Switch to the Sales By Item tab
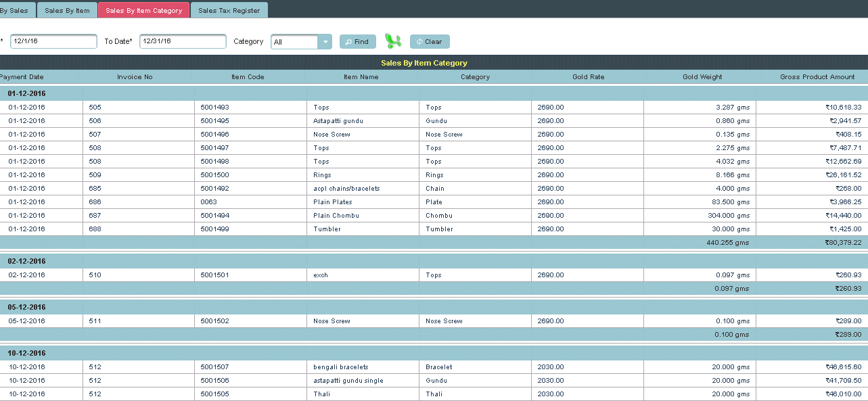The image size is (868, 401). click(67, 11)
